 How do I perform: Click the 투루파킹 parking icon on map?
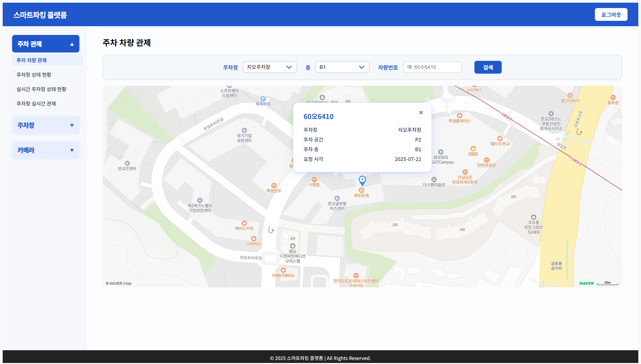pos(263,99)
